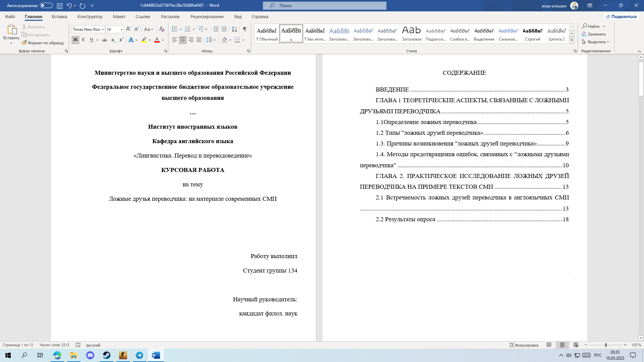
Task: Click the justify alignment icon
Action: coord(199,40)
